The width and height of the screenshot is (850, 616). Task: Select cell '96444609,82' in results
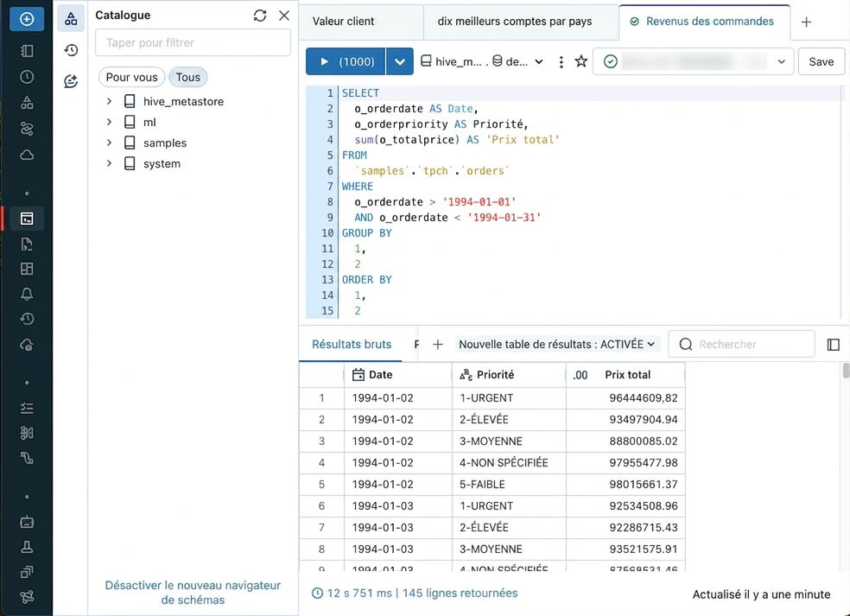[625, 398]
